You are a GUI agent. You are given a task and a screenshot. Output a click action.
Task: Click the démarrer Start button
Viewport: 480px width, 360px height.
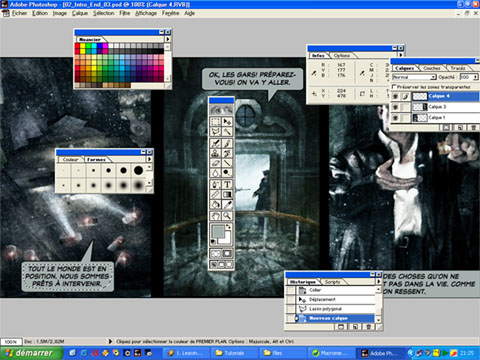32,353
